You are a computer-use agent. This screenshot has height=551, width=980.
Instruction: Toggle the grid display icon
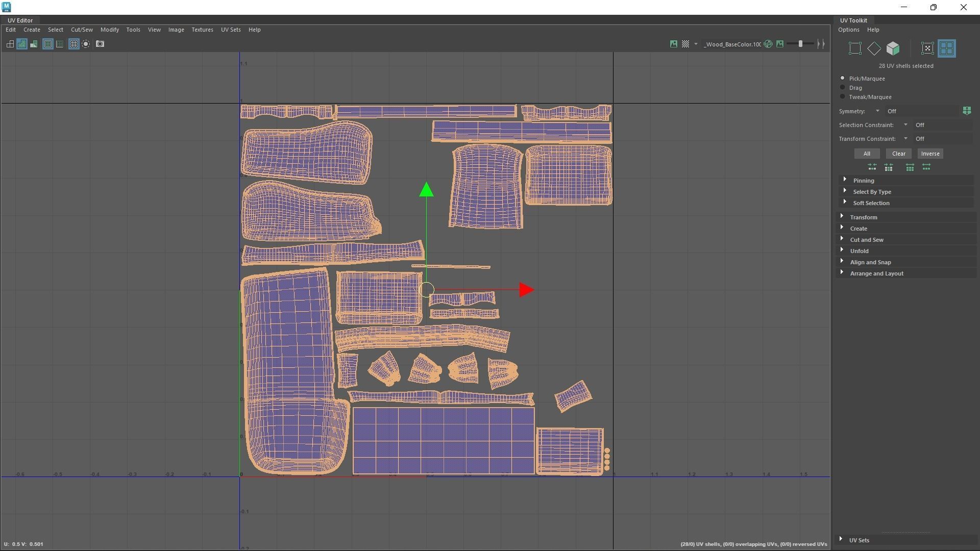(x=73, y=44)
